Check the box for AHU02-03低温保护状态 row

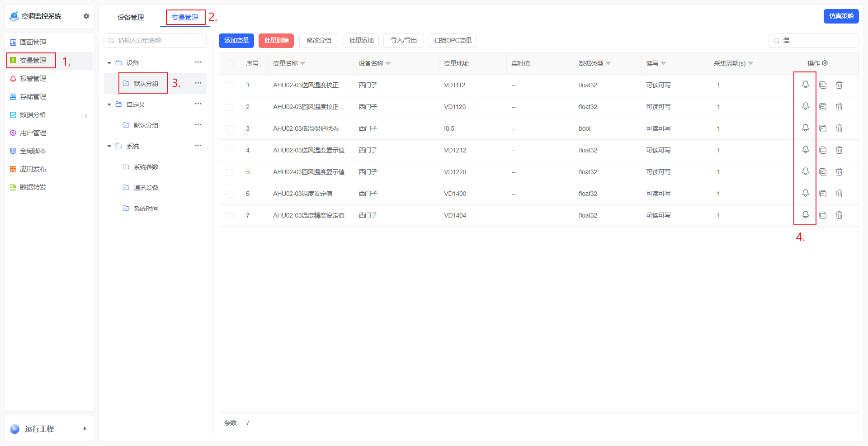coord(230,129)
